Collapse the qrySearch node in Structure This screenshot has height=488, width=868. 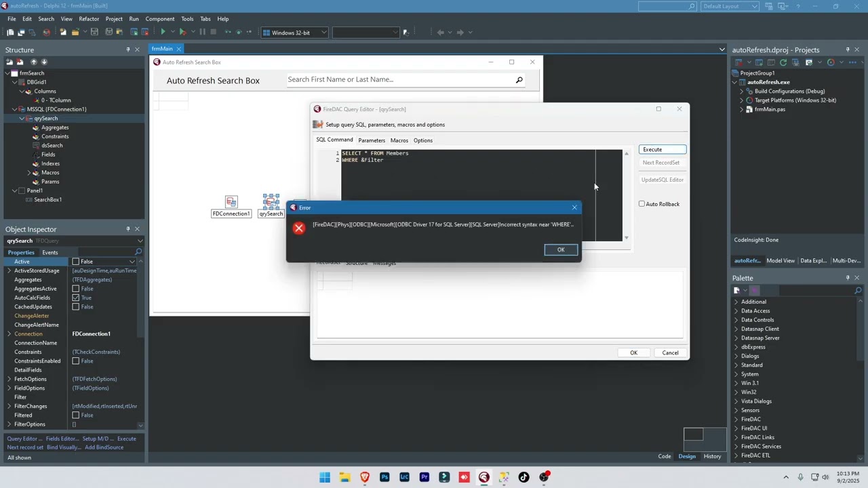coord(22,119)
